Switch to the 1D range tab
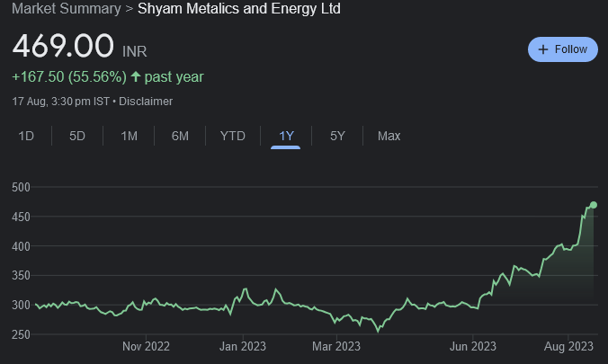This screenshot has height=364, width=608. (x=26, y=136)
